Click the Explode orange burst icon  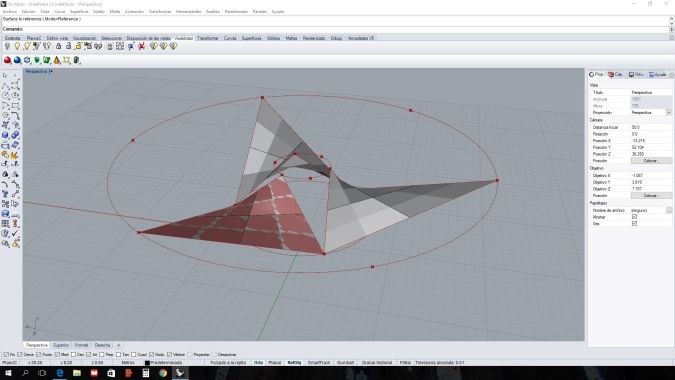[x=15, y=155]
